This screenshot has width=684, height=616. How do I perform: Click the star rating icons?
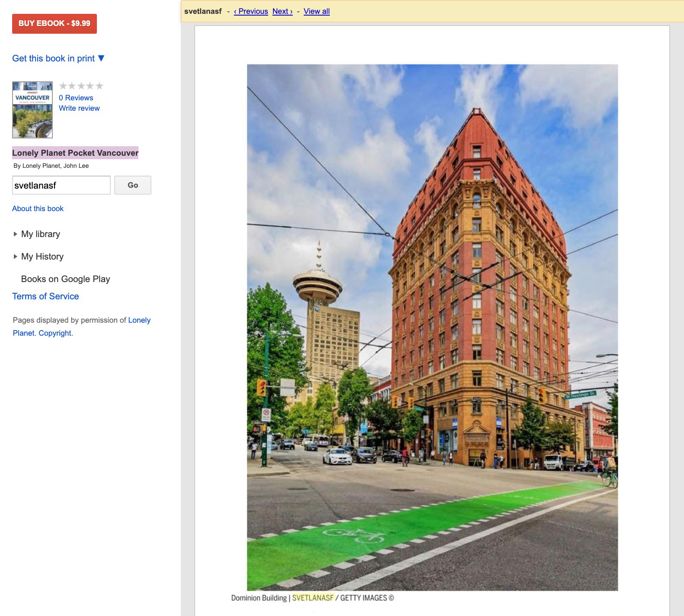[81, 86]
